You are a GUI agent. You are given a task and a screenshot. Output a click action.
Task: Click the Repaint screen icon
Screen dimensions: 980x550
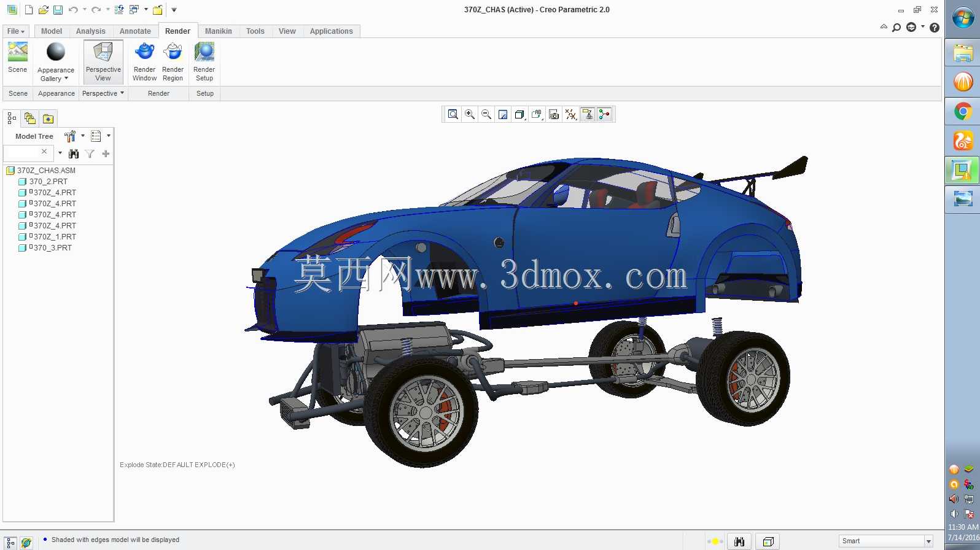tap(503, 114)
